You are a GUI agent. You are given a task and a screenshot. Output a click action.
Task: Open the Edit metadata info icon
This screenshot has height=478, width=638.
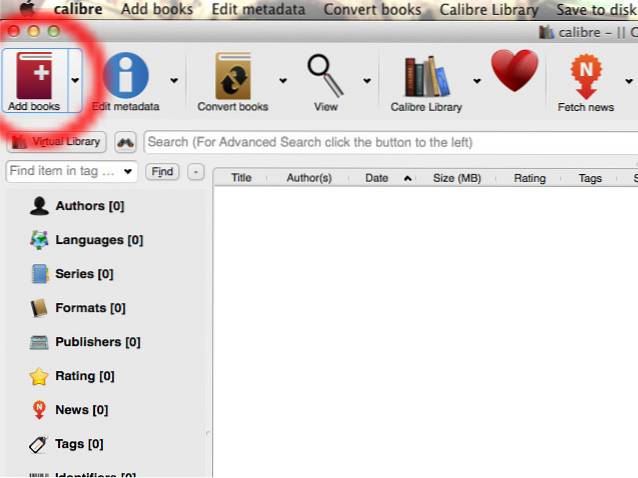(125, 77)
